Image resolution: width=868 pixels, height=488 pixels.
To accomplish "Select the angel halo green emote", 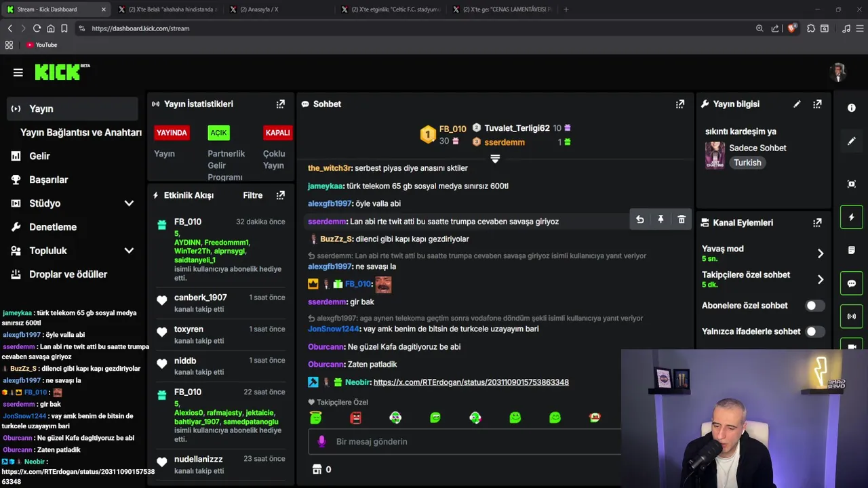I will coord(315,418).
